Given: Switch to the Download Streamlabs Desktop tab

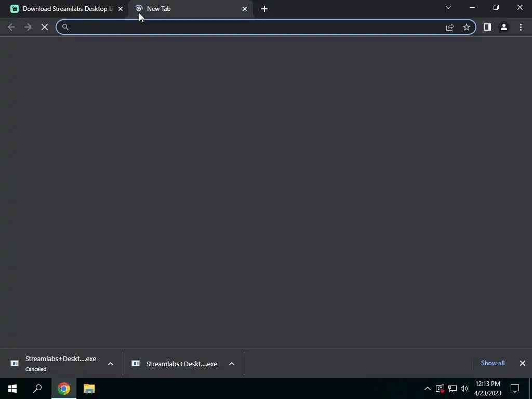Looking at the screenshot, I should [64, 9].
